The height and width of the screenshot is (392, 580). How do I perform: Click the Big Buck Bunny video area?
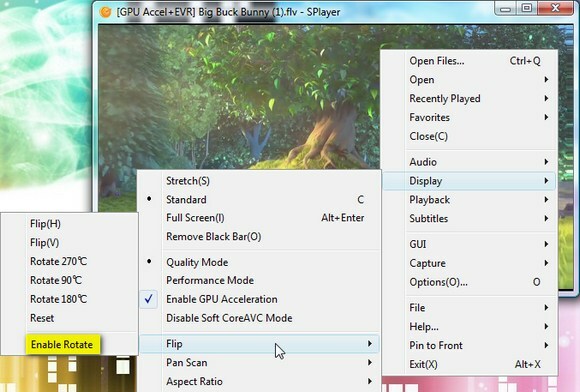[x=239, y=96]
